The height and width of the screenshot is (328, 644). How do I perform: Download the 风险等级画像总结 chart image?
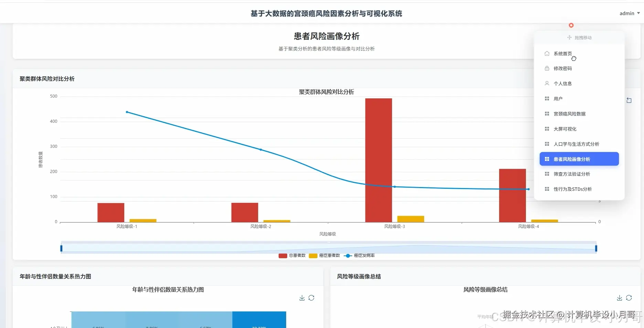click(x=619, y=298)
